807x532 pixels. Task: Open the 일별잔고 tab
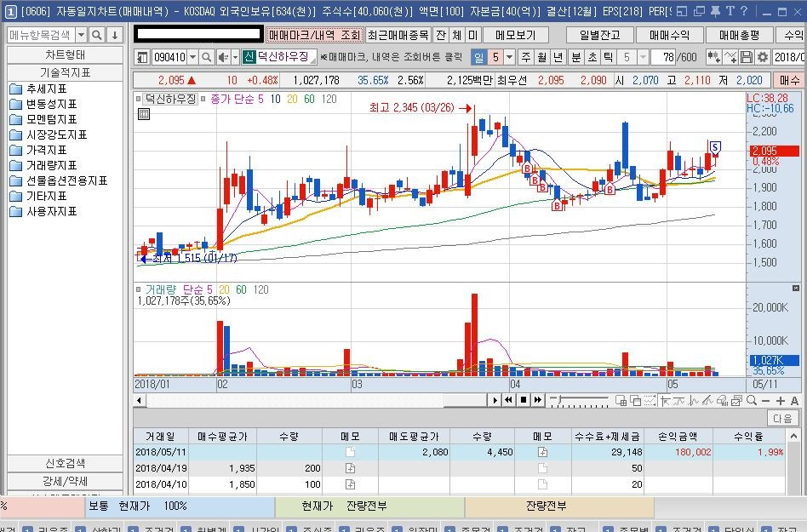click(x=599, y=35)
